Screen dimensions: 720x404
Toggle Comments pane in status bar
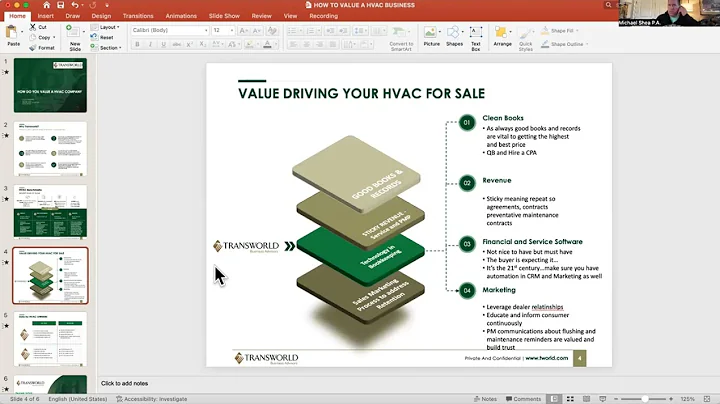click(x=523, y=399)
